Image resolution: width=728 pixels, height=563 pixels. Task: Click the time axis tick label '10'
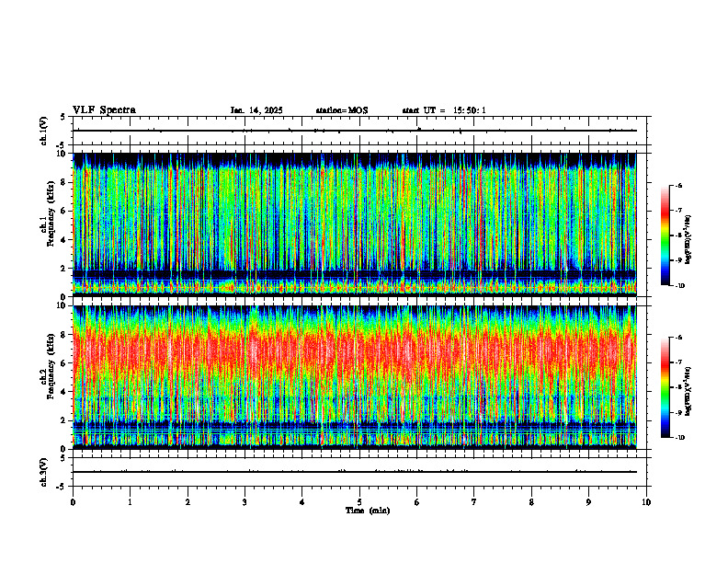coord(646,502)
